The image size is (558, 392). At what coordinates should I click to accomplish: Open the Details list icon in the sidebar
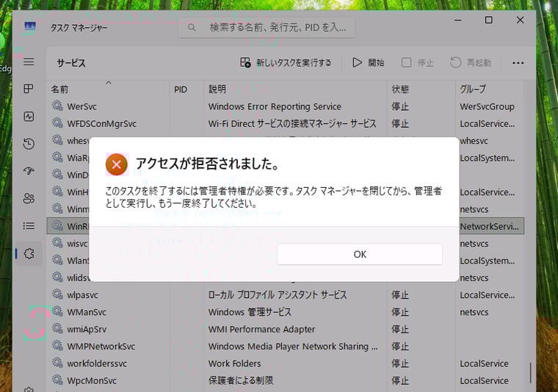[x=29, y=226]
